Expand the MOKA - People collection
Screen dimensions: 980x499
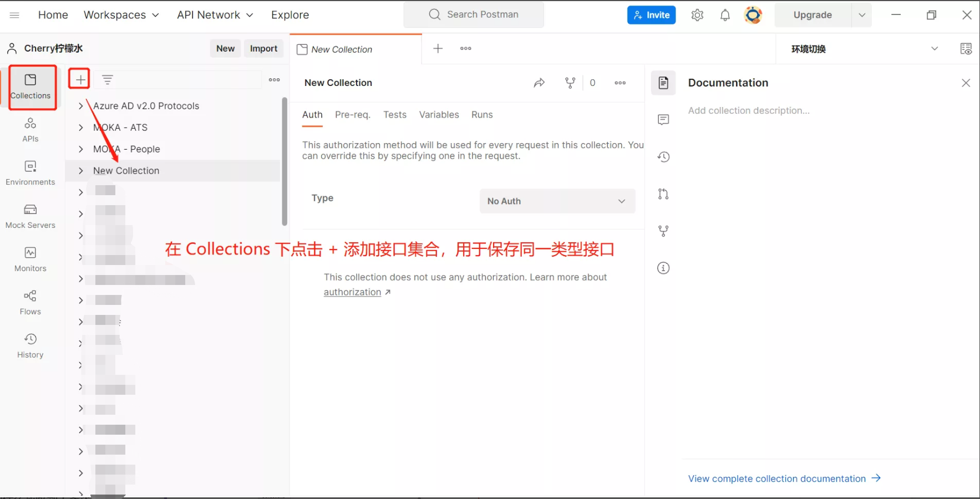80,149
